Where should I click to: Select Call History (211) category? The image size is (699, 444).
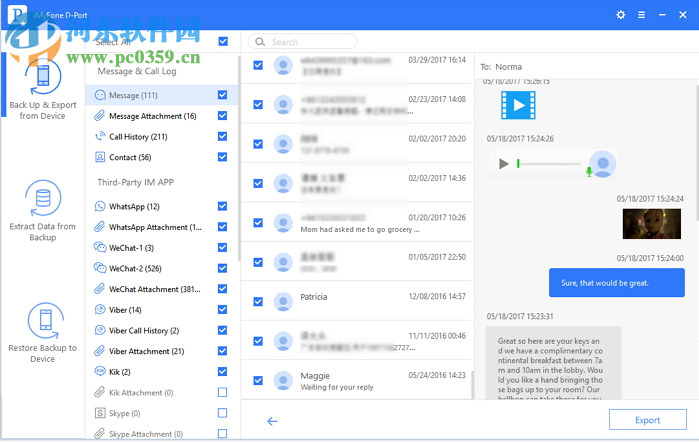click(x=163, y=136)
